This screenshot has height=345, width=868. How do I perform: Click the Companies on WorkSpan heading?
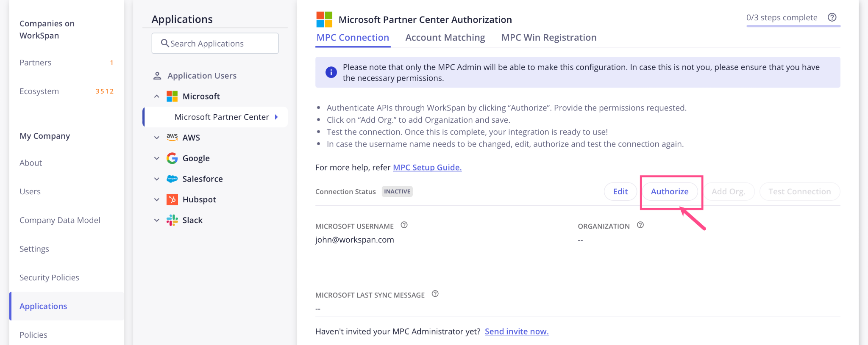point(47,30)
